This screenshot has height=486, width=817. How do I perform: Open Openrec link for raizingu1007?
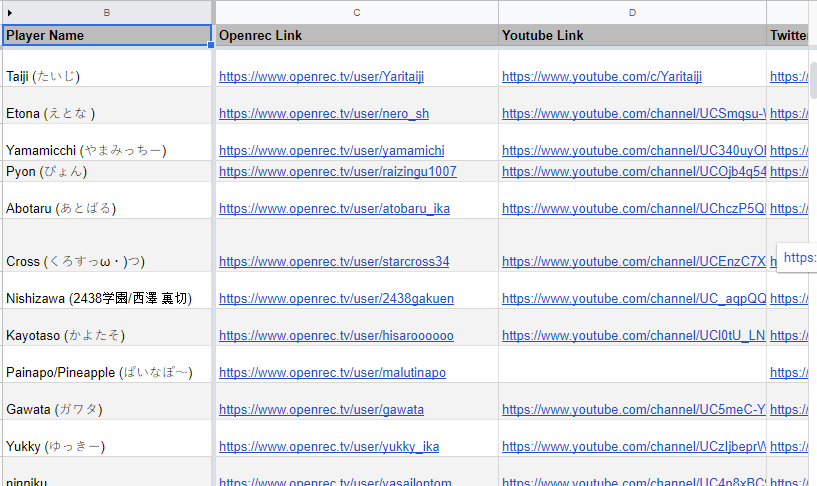point(338,171)
